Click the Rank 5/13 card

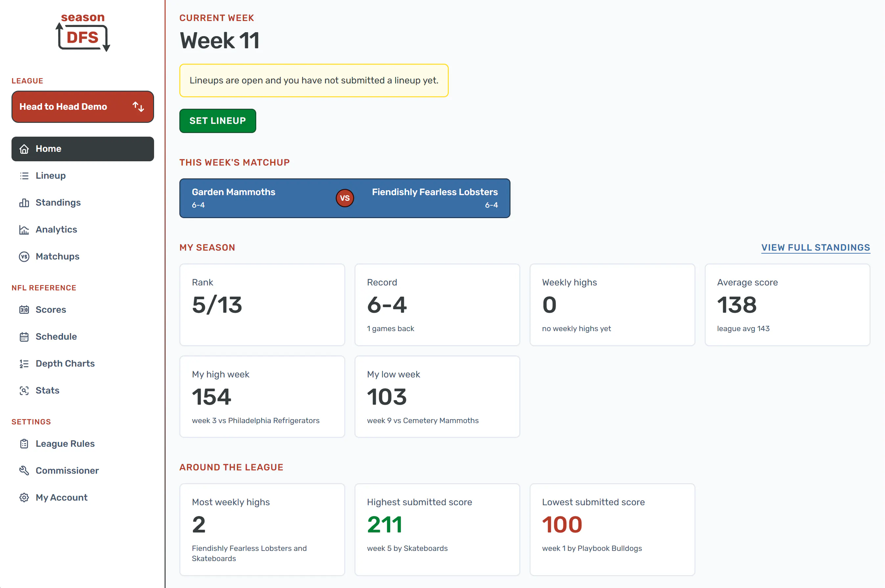[262, 305]
